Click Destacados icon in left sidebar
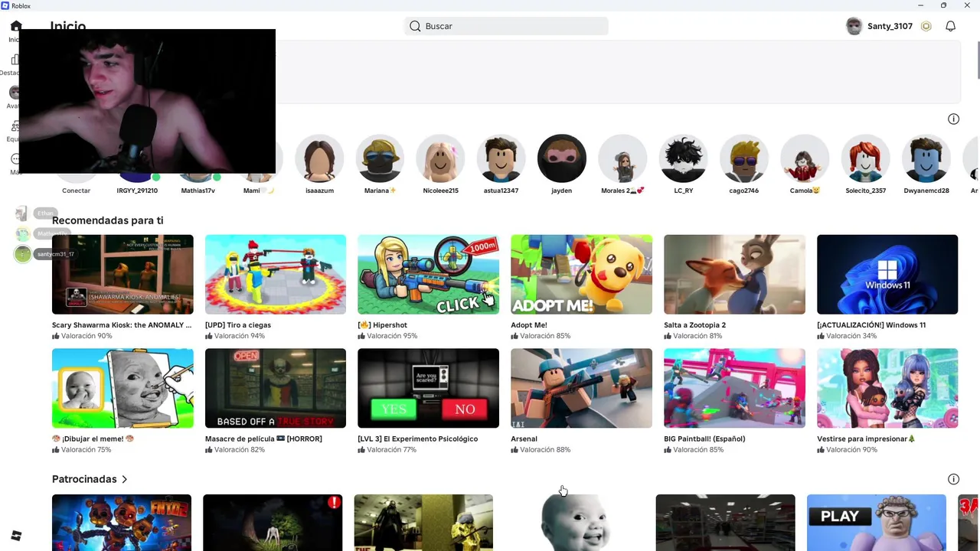Viewport: 980px width, 551px height. (x=15, y=60)
